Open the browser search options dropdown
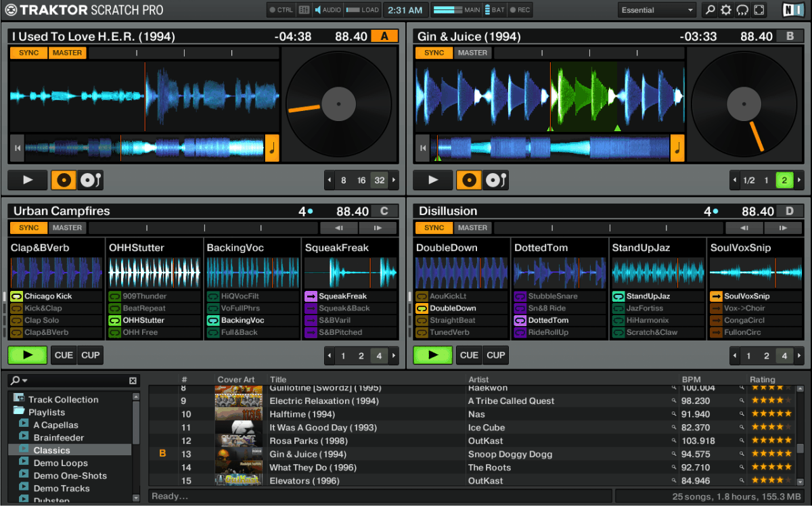812x506 pixels. click(20, 381)
